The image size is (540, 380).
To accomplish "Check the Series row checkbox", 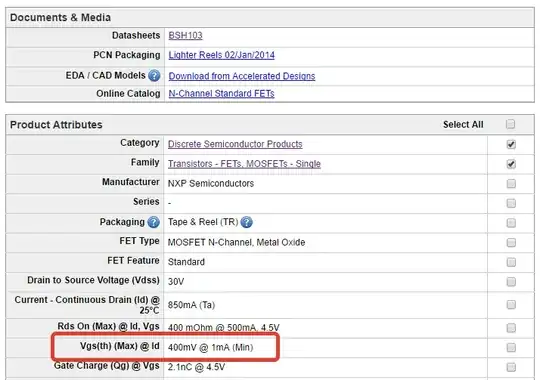I will pos(511,203).
